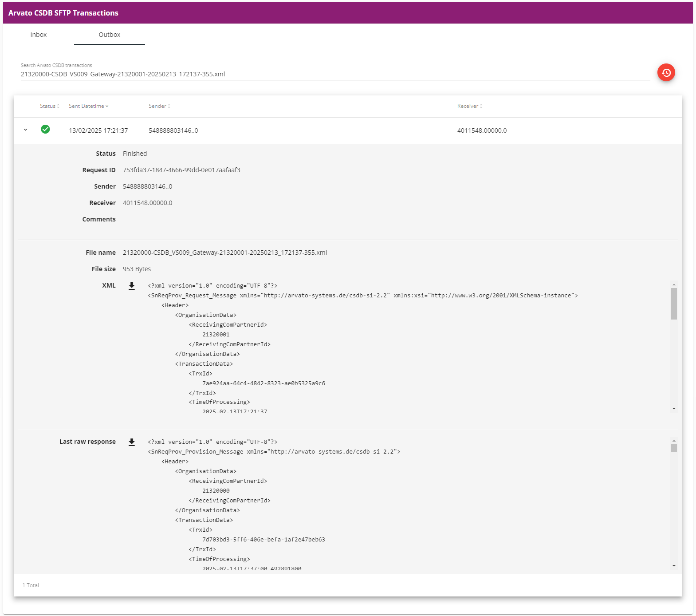Click XML pane scrollbar thumb

[674, 304]
